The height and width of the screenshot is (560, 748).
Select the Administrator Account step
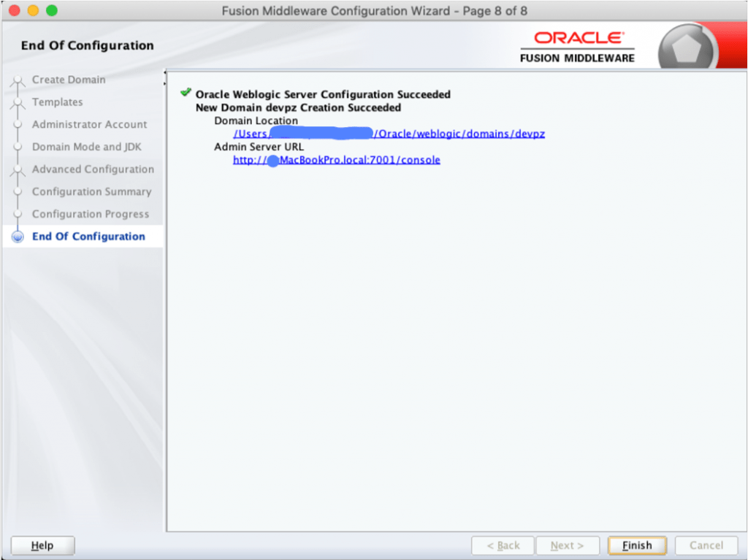click(89, 125)
